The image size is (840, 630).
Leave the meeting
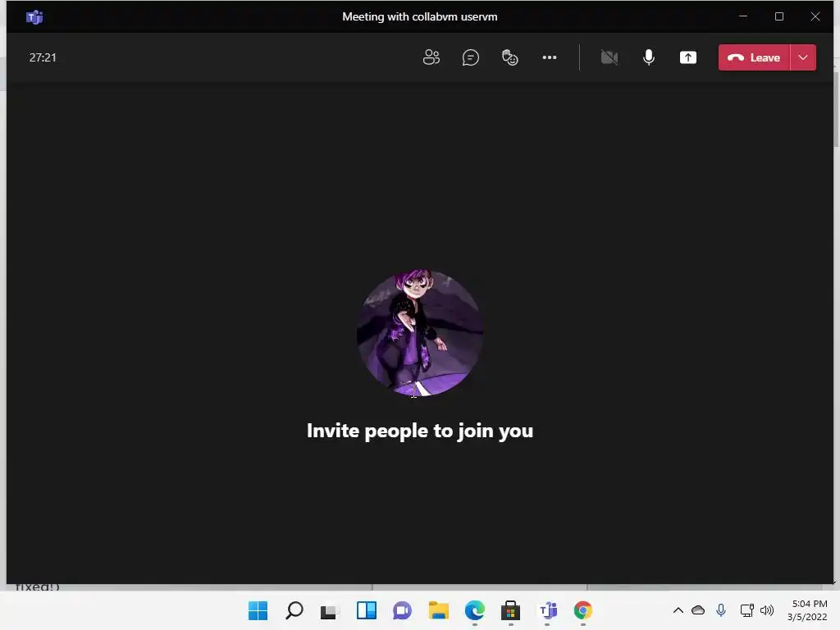pos(754,57)
